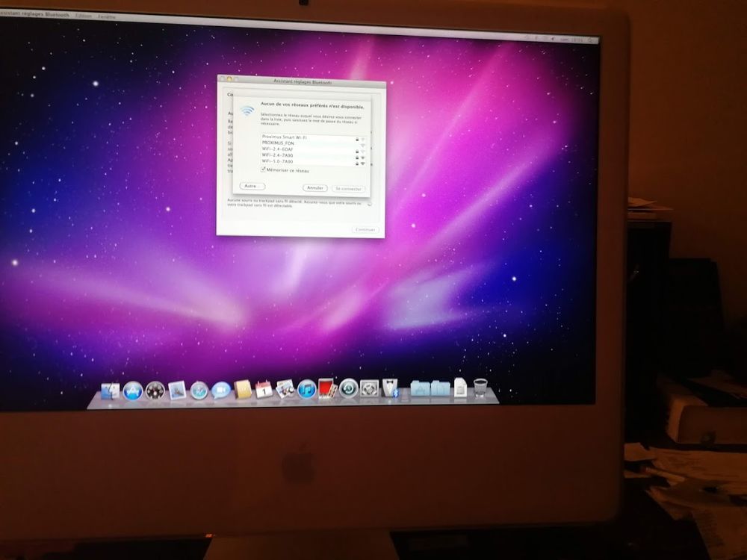This screenshot has height=560, width=747.
Task: Open Dashboard in the Dock
Action: [x=155, y=391]
